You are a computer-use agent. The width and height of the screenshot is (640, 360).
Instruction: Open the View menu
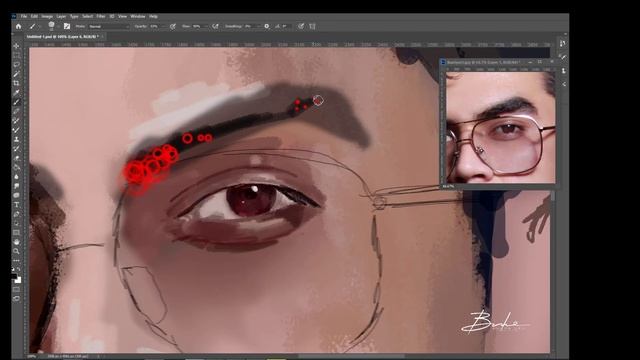point(122,16)
